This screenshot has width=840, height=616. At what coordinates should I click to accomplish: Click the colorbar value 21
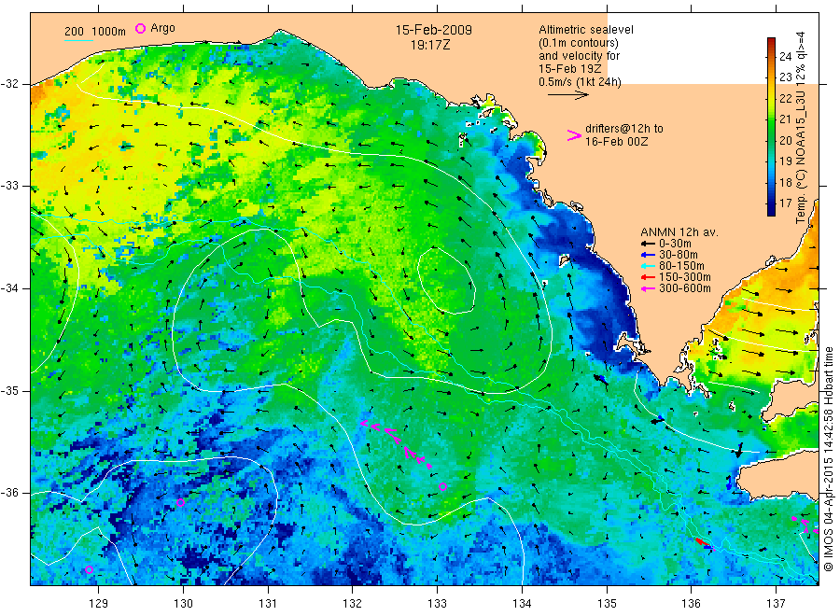[785, 119]
